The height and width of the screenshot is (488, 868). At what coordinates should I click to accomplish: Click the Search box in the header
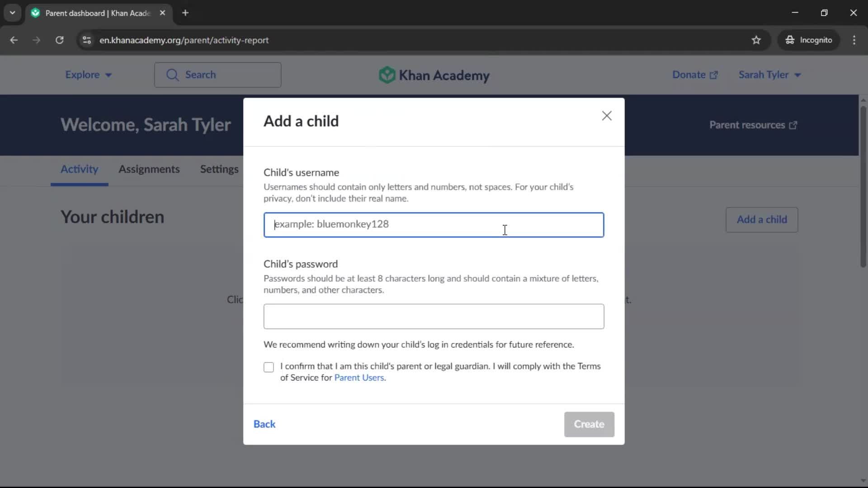(x=217, y=75)
